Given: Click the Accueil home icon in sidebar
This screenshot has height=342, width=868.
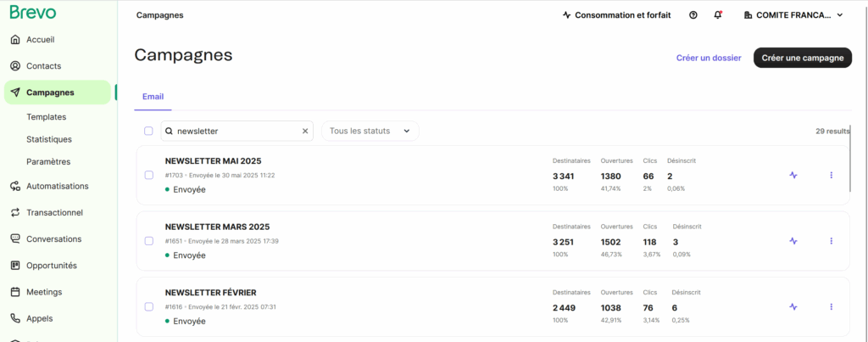Looking at the screenshot, I should pos(15,40).
